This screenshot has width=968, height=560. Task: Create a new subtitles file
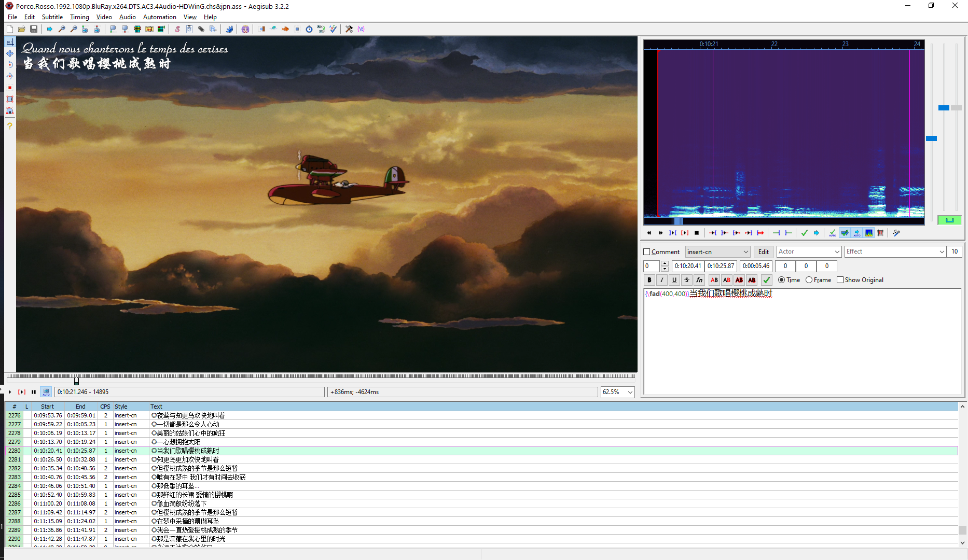10,29
